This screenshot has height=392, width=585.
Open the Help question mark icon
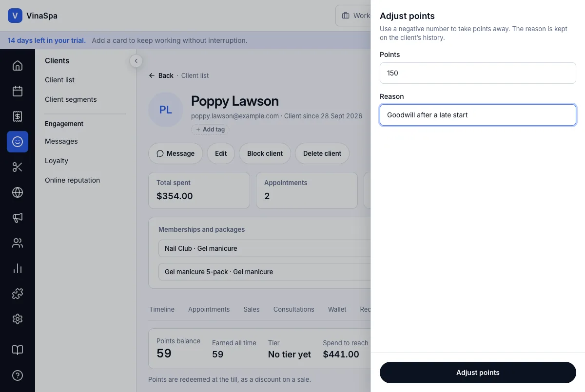point(18,375)
